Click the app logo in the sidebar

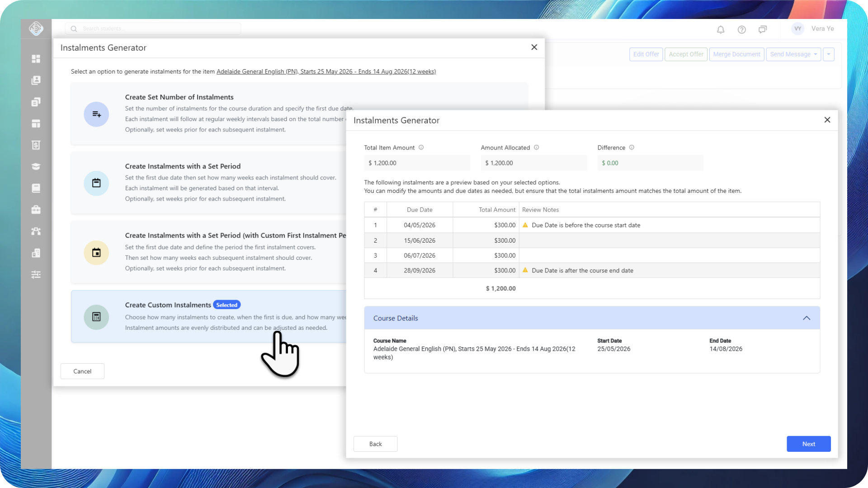(x=36, y=28)
